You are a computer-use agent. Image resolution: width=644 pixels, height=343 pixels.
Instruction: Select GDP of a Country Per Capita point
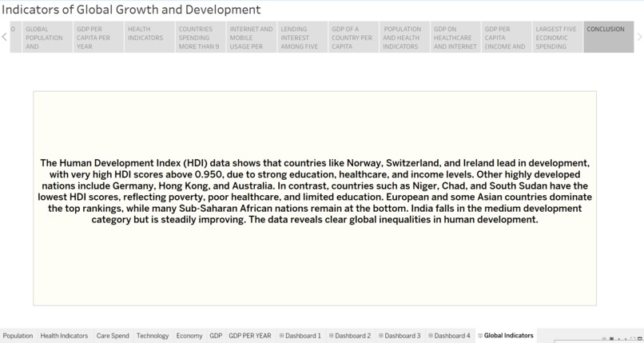[354, 37]
